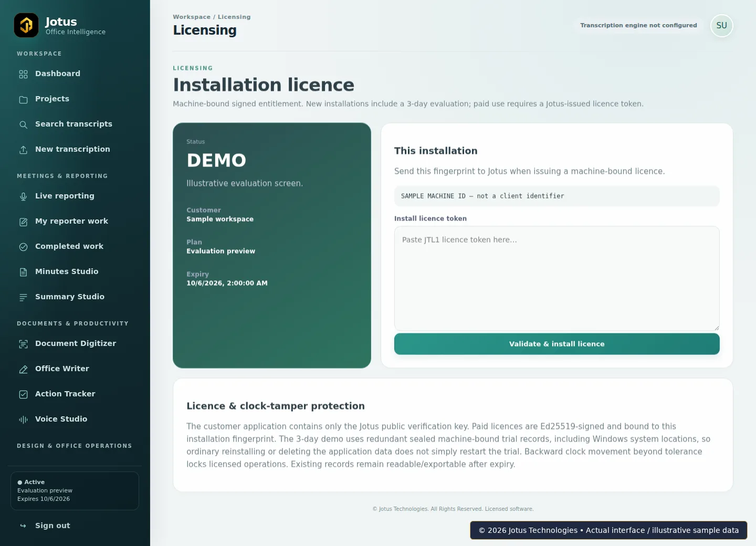Click the Completed work checkmark icon
This screenshot has height=546, width=756.
(23, 247)
